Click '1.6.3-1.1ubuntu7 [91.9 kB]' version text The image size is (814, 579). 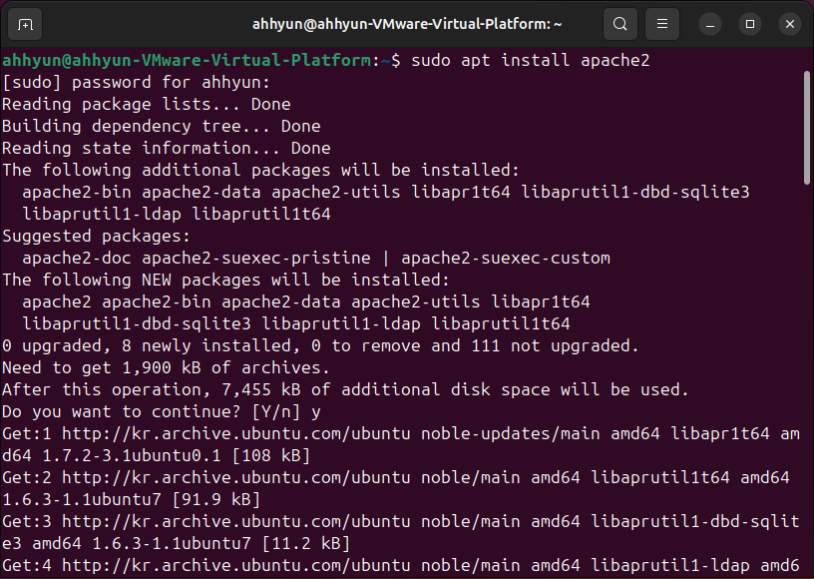tap(131, 500)
